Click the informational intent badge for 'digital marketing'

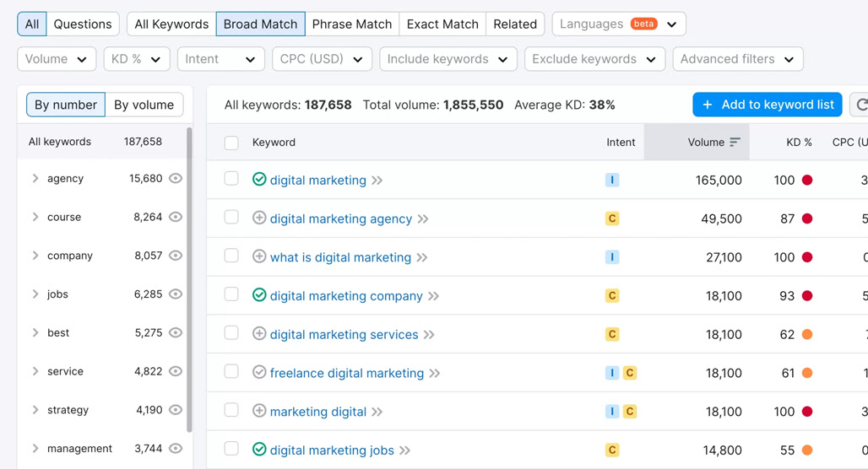[612, 180]
